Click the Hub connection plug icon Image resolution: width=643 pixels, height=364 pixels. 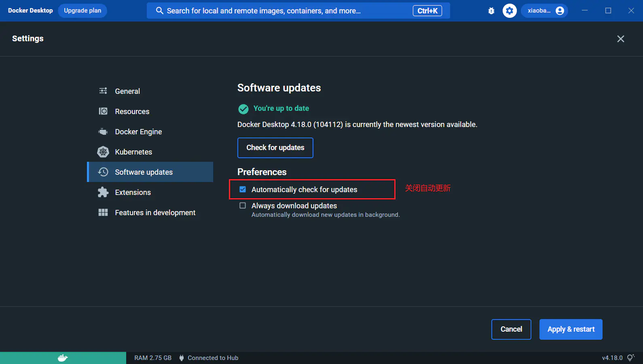182,358
